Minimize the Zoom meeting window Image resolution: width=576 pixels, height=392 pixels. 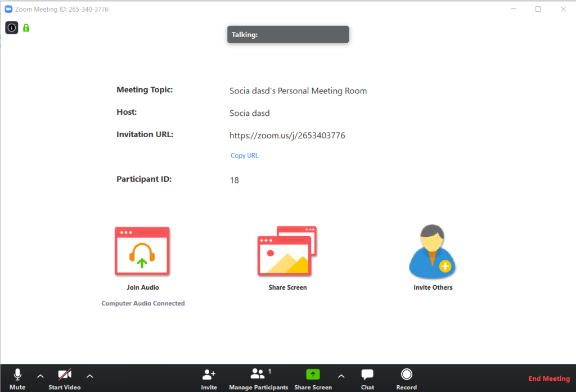513,9
